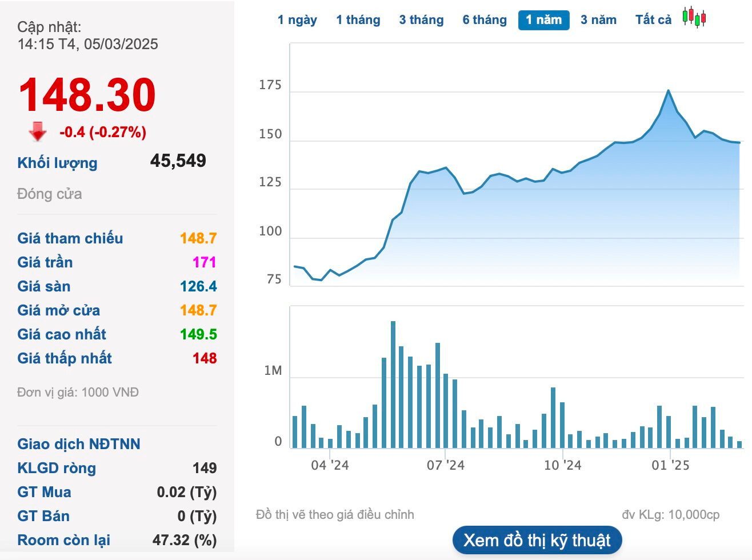
Task: Switch to the 1 tháng tab
Action: (358, 20)
